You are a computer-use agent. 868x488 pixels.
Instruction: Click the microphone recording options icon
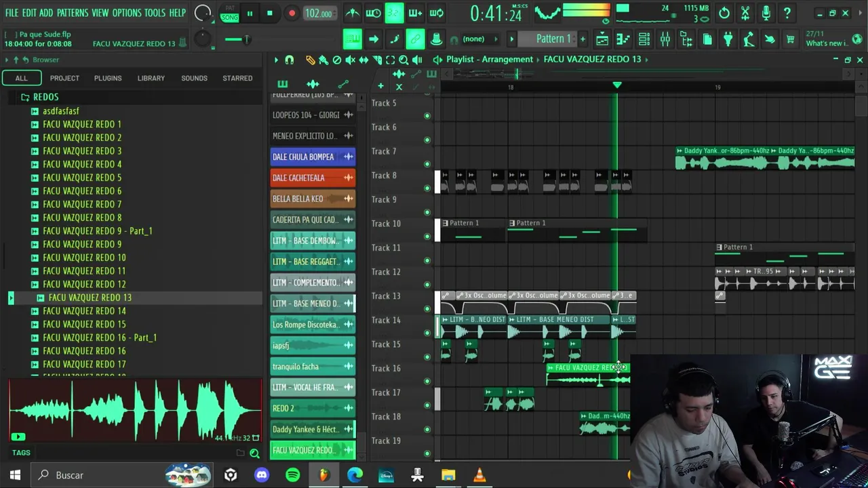766,13
